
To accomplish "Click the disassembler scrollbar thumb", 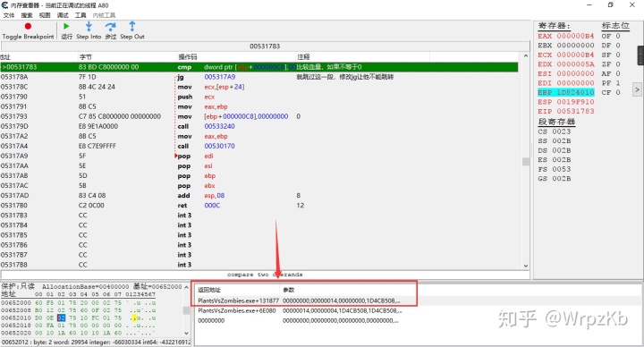I will point(526,161).
